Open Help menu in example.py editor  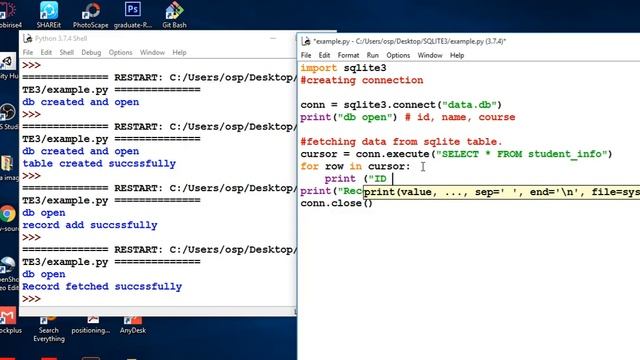[x=457, y=55]
